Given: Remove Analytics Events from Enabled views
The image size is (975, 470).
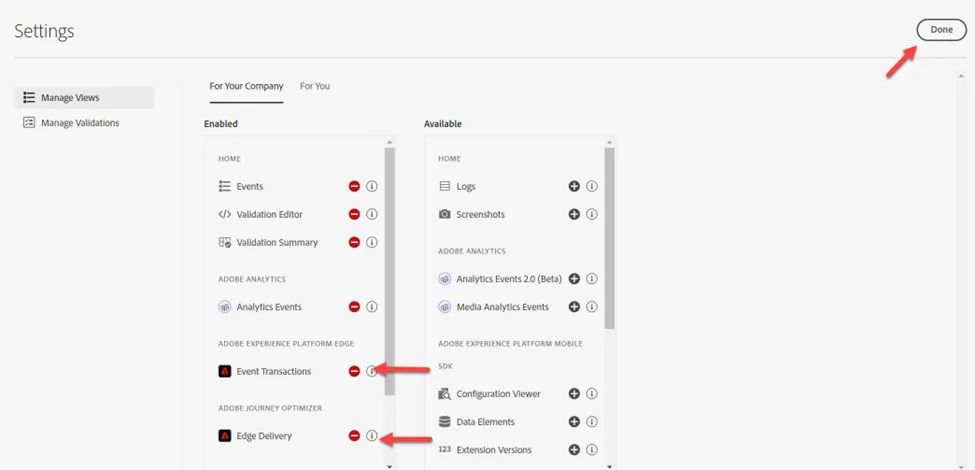Looking at the screenshot, I should 354,306.
